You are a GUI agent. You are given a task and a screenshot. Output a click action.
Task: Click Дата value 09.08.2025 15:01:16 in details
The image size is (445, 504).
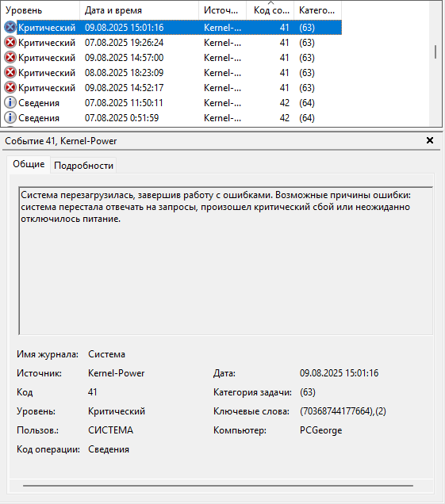(x=340, y=373)
